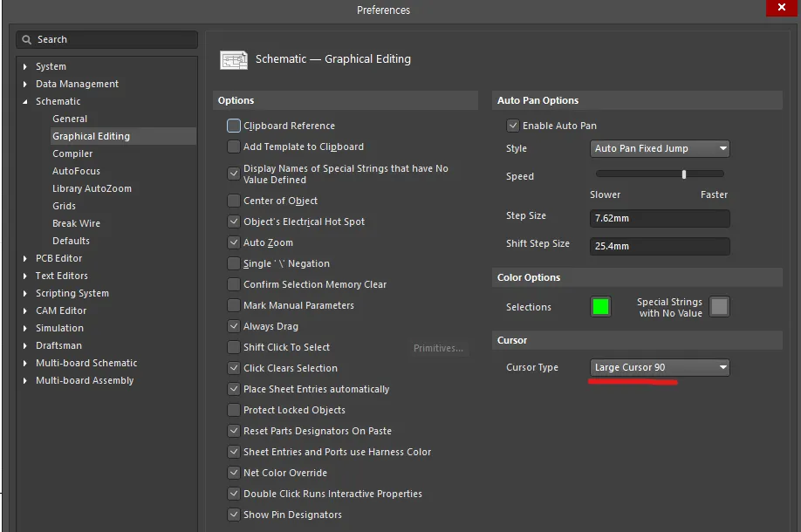Open the Grids preferences page
The width and height of the screenshot is (801, 532).
point(65,206)
